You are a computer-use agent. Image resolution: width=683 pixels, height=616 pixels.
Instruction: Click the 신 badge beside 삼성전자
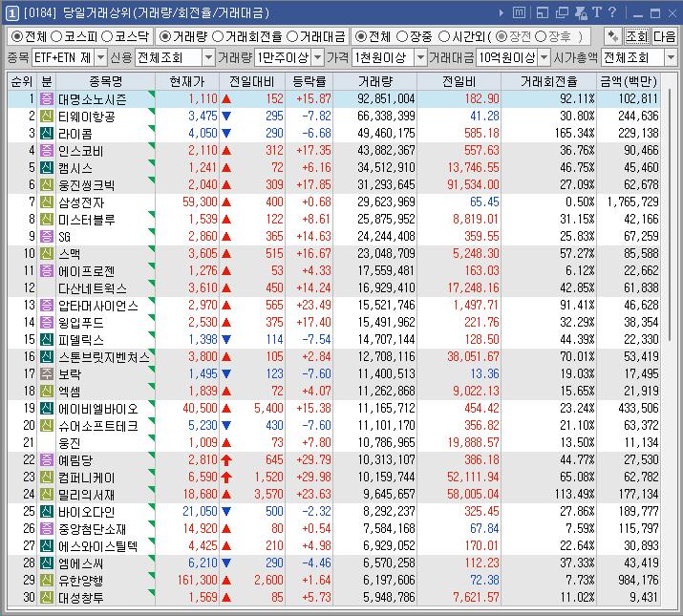47,202
